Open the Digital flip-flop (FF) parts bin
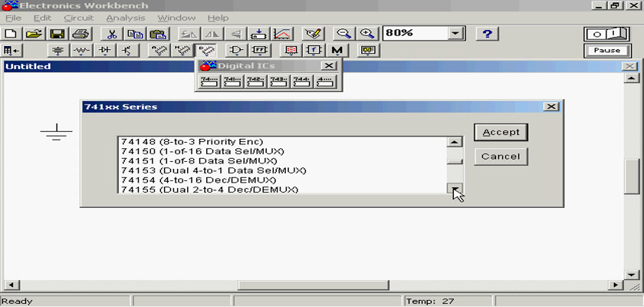644x307 pixels. pos(259,51)
